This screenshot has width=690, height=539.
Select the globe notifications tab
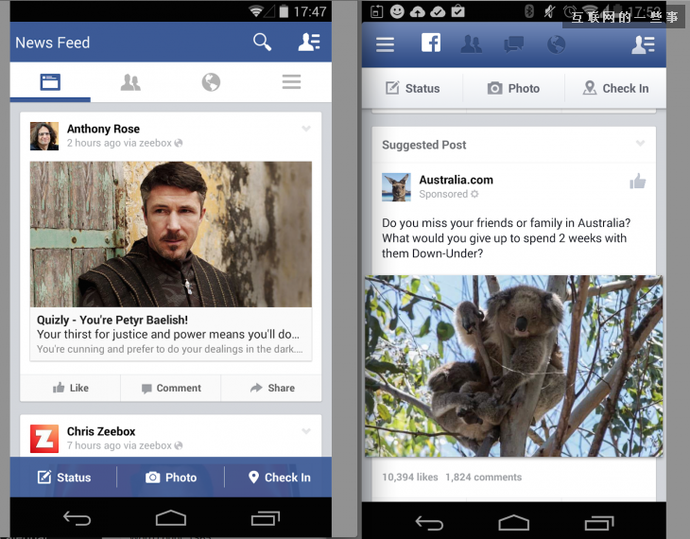point(211,82)
